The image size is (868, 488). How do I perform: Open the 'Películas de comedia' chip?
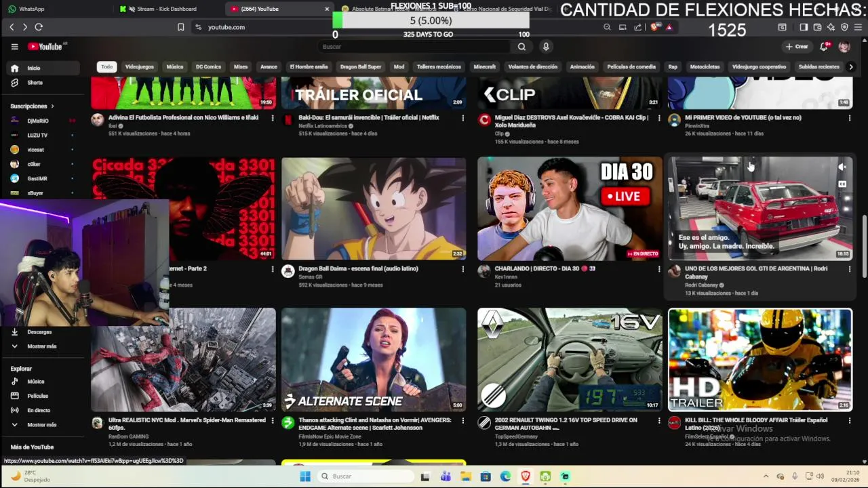point(631,67)
